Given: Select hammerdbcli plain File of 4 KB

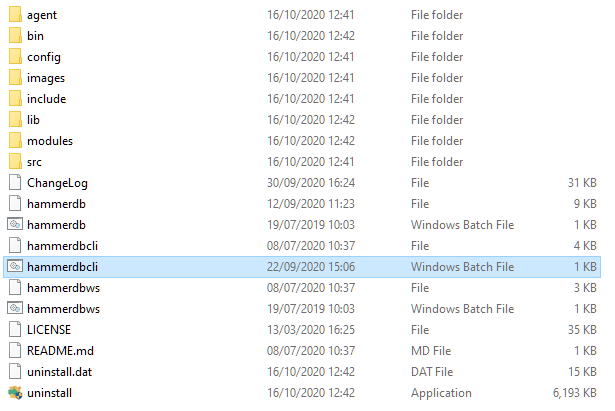Looking at the screenshot, I should coord(302,246).
